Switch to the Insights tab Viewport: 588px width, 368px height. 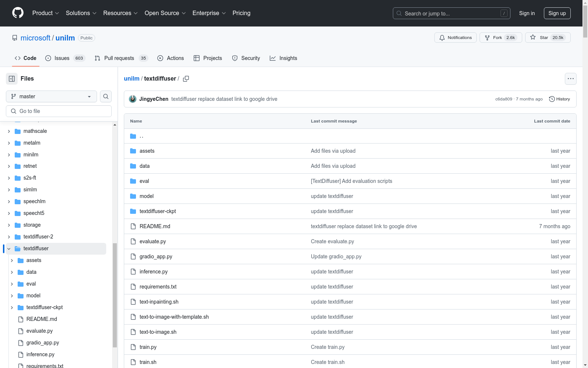tap(283, 58)
